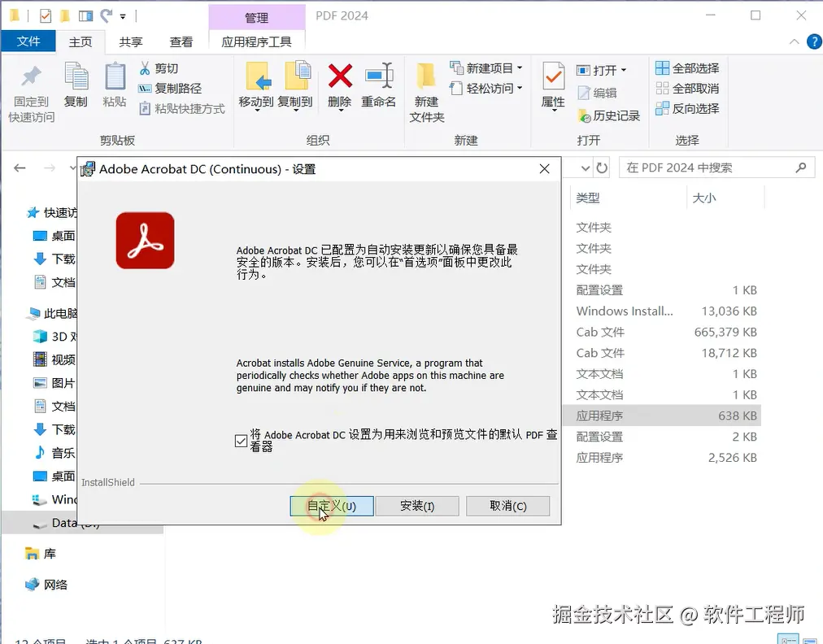The height and width of the screenshot is (644, 823).
Task: Click the blue Help question mark icon
Action: (x=814, y=41)
